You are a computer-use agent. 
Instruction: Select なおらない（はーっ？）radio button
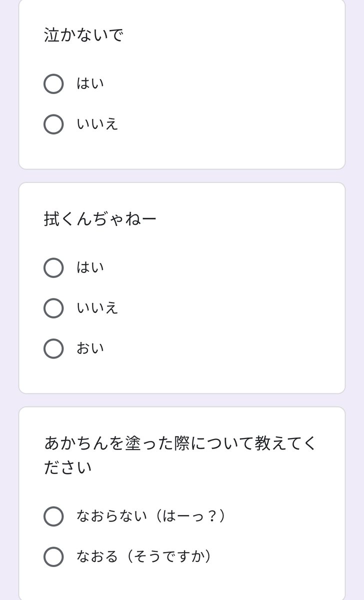tap(53, 516)
